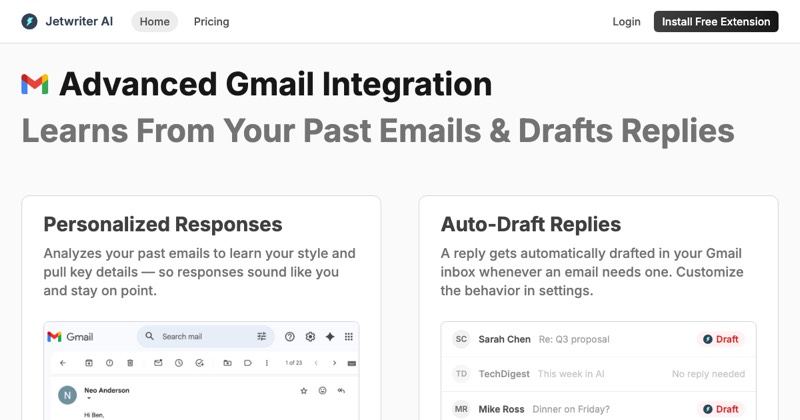Screen dimensions: 800x420
Task: Star the Neo Anderson email
Action: (304, 391)
